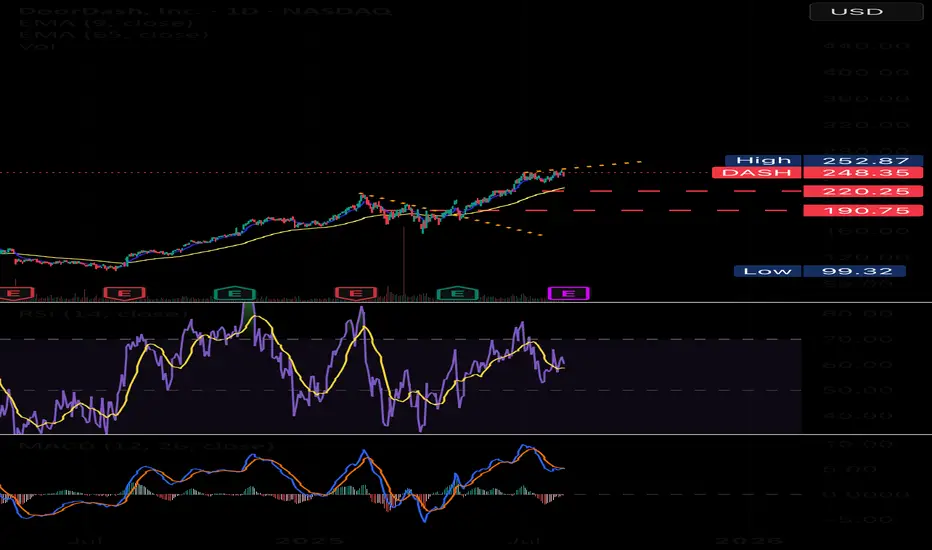932x550 pixels.
Task: Click the 0.0000 MACD axis label
Action: (865, 494)
